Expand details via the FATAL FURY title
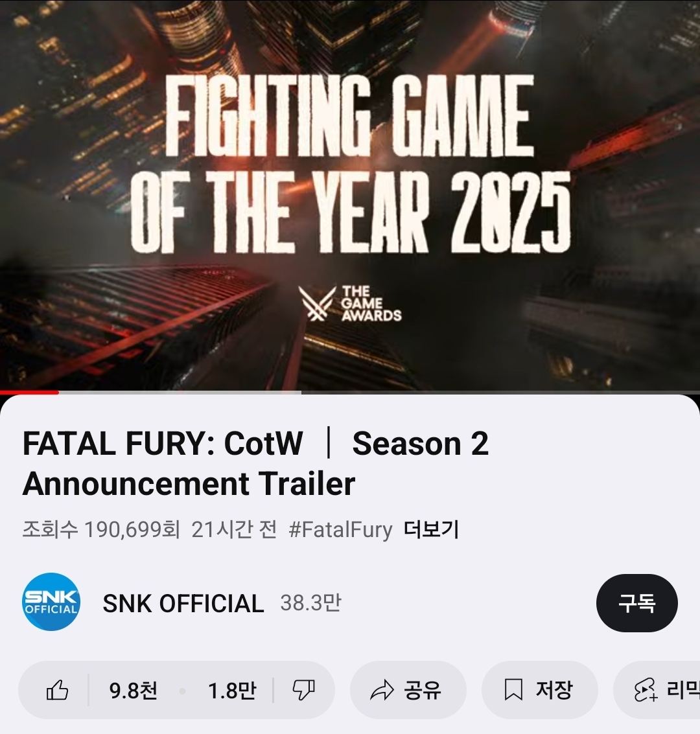 pyautogui.click(x=255, y=463)
